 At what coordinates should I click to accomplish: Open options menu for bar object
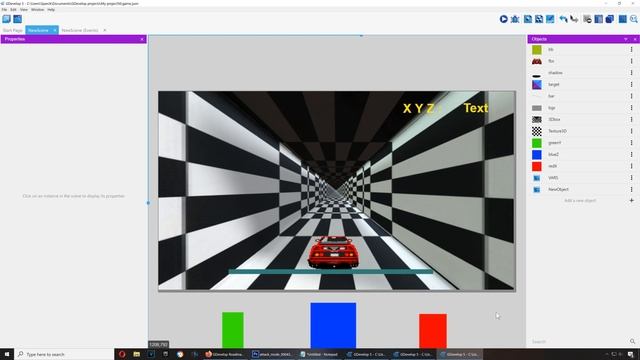(x=631, y=96)
